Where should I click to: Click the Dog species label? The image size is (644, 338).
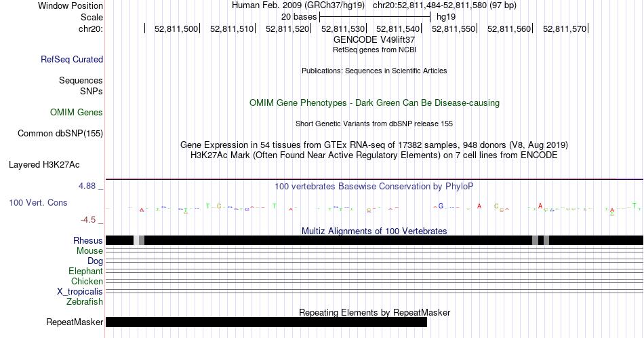(95, 261)
